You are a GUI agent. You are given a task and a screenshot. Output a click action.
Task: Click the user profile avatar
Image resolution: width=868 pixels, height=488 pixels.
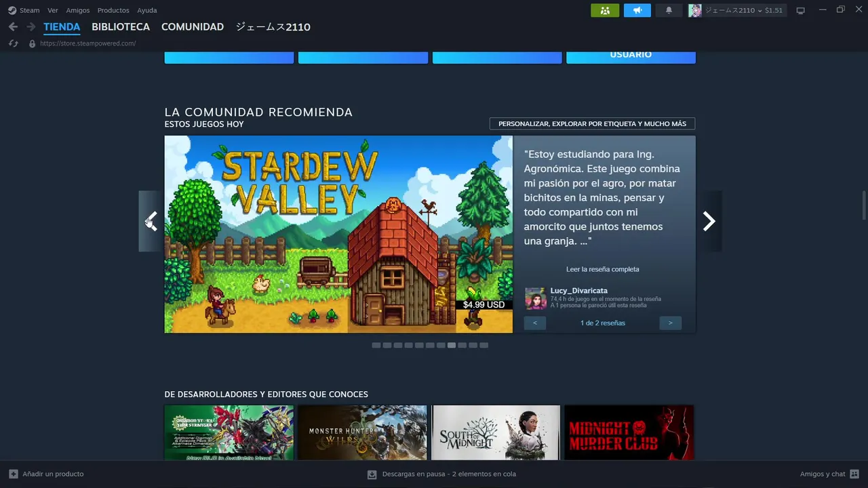point(695,10)
